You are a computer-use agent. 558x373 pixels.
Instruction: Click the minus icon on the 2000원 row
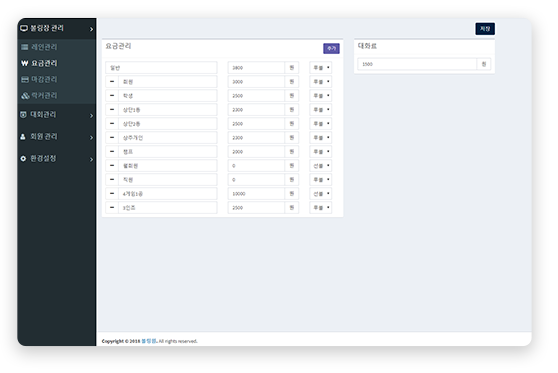pos(112,152)
